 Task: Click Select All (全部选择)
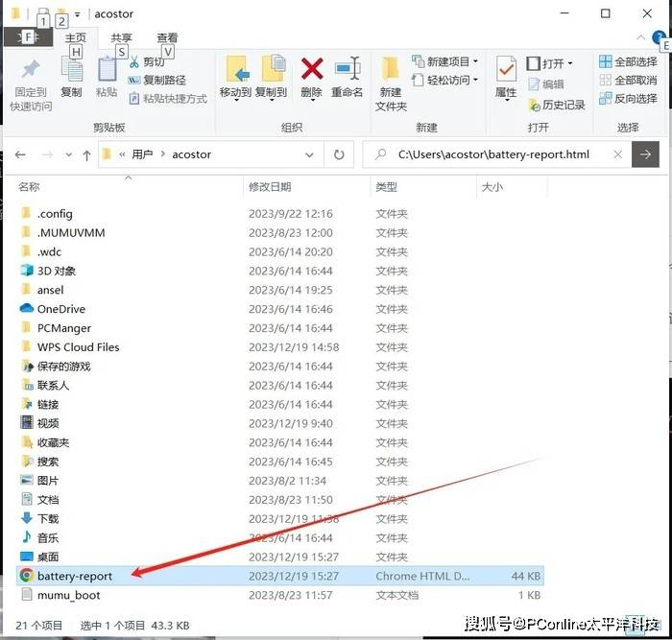point(628,61)
